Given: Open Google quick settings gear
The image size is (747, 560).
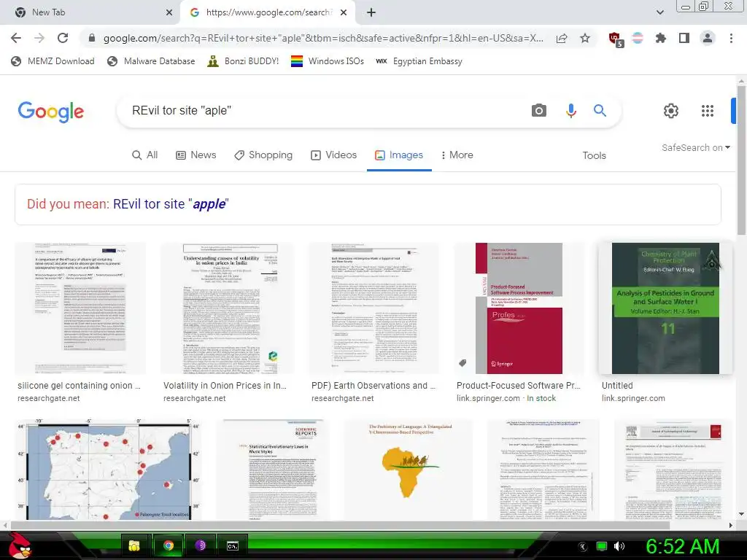Looking at the screenshot, I should click(671, 111).
